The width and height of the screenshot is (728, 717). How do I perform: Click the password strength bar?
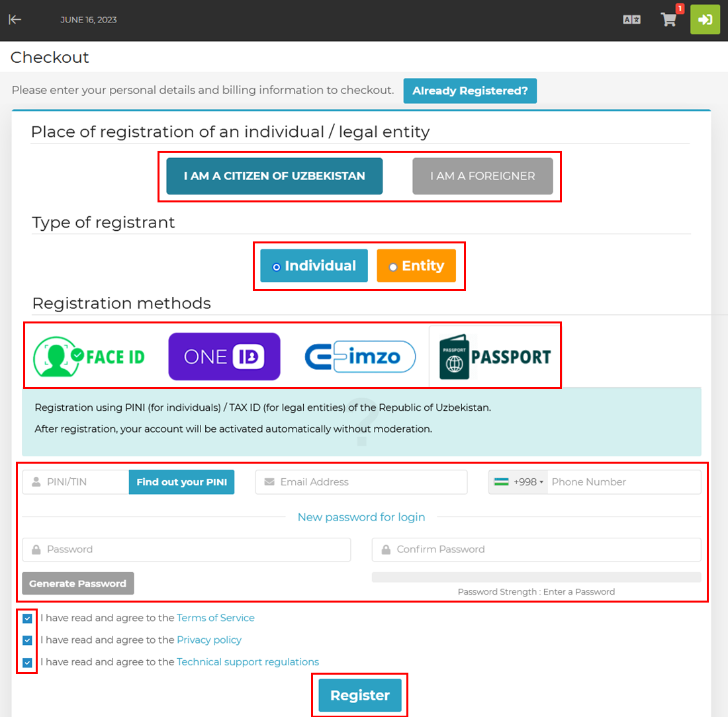click(536, 577)
